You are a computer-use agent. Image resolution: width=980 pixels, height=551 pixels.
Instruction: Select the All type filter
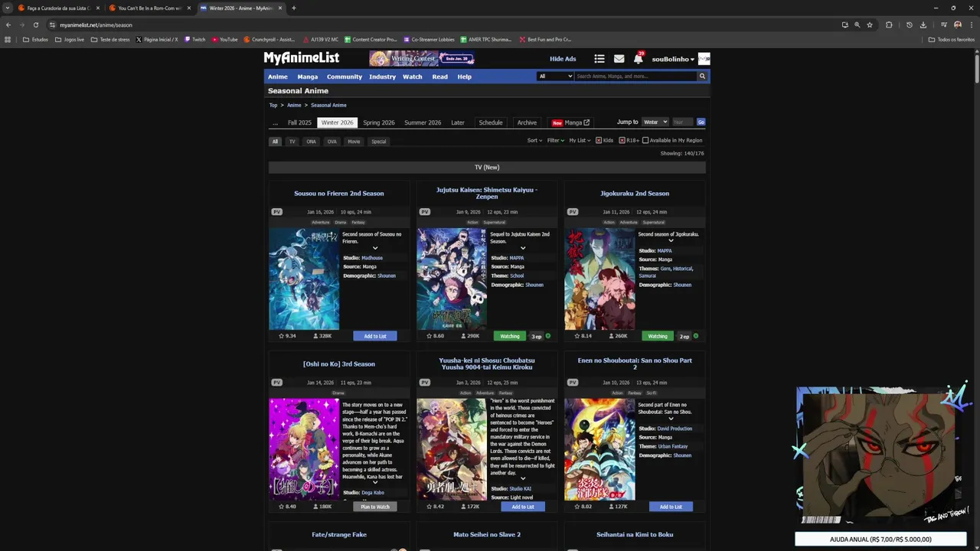pos(275,142)
